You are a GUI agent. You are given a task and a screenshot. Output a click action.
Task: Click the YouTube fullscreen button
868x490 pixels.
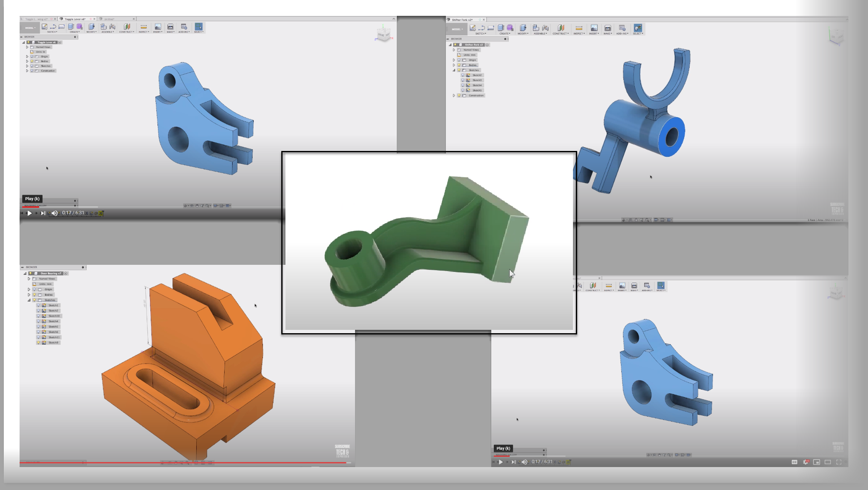pyautogui.click(x=839, y=462)
